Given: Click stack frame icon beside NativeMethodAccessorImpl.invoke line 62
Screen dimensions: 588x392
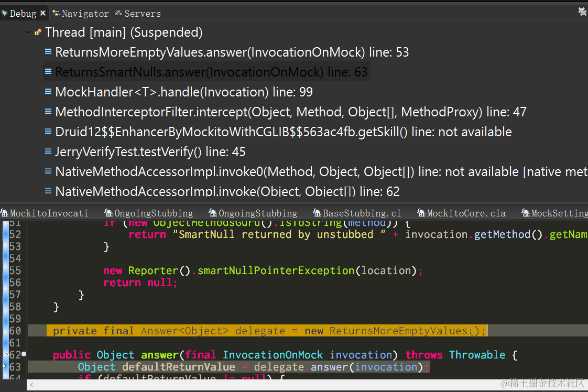Looking at the screenshot, I should point(48,191).
